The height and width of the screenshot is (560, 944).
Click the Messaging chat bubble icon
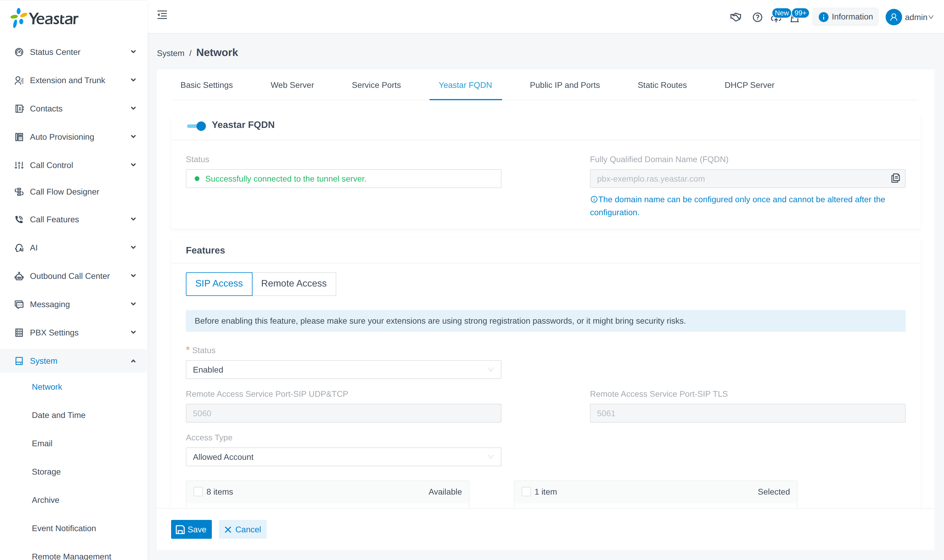(x=19, y=304)
